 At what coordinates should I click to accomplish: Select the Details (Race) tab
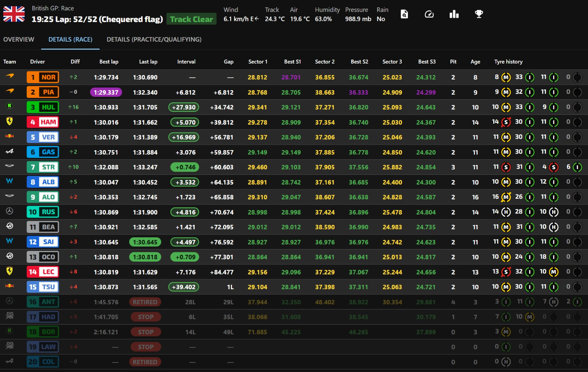point(70,39)
